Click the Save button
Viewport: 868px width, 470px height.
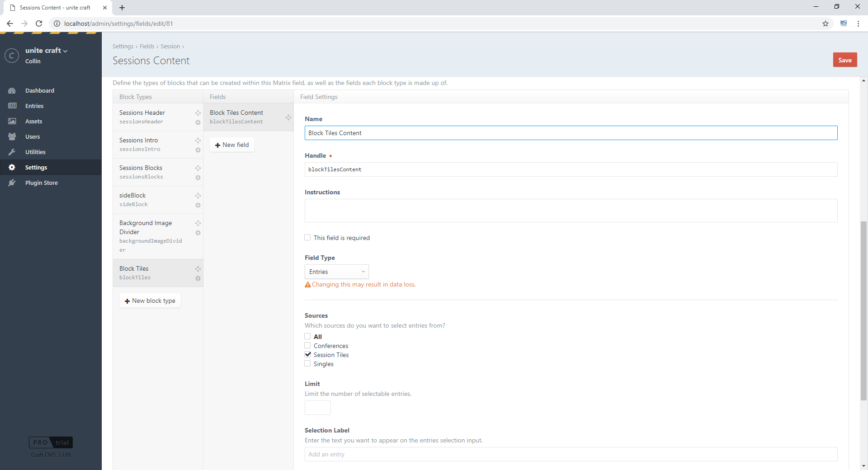coord(845,60)
